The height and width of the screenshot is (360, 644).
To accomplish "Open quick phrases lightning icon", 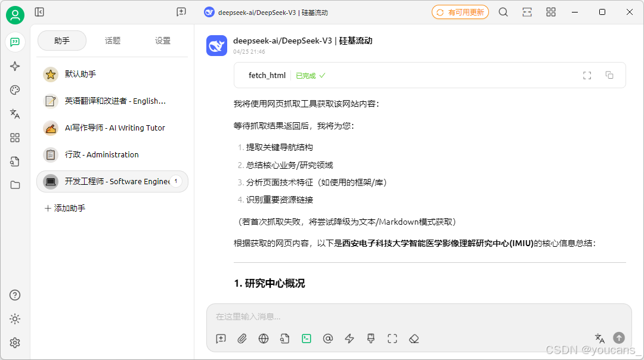I will click(x=349, y=339).
